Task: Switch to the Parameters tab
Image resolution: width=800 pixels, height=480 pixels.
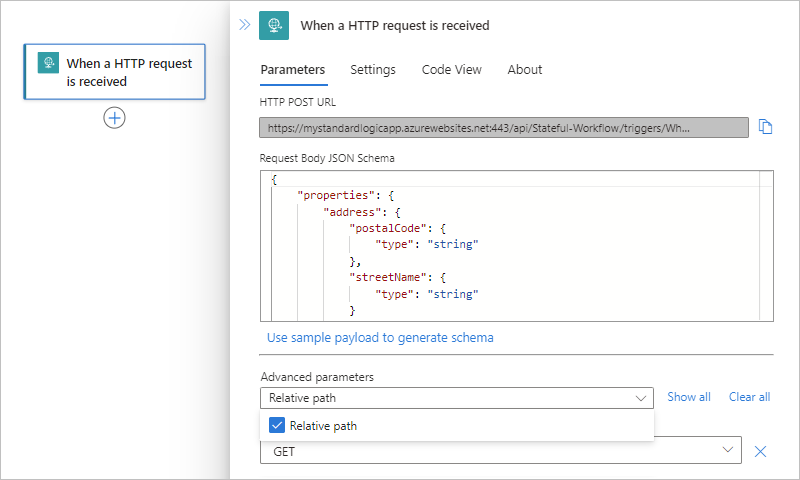Action: click(x=292, y=70)
